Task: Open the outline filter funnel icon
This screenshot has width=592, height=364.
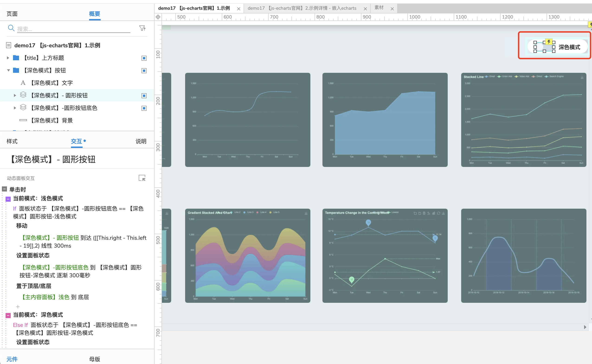Action: (x=142, y=28)
